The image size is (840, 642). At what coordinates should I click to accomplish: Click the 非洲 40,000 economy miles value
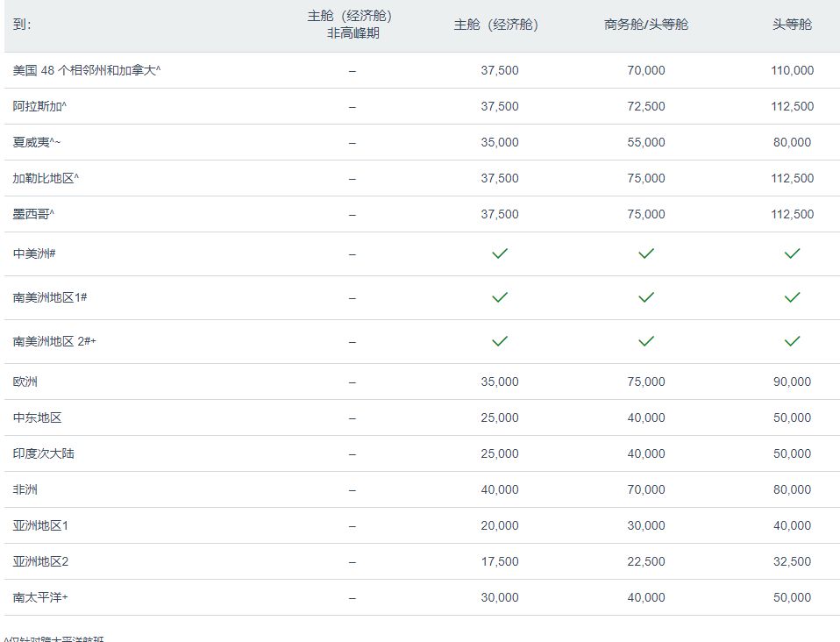[500, 489]
